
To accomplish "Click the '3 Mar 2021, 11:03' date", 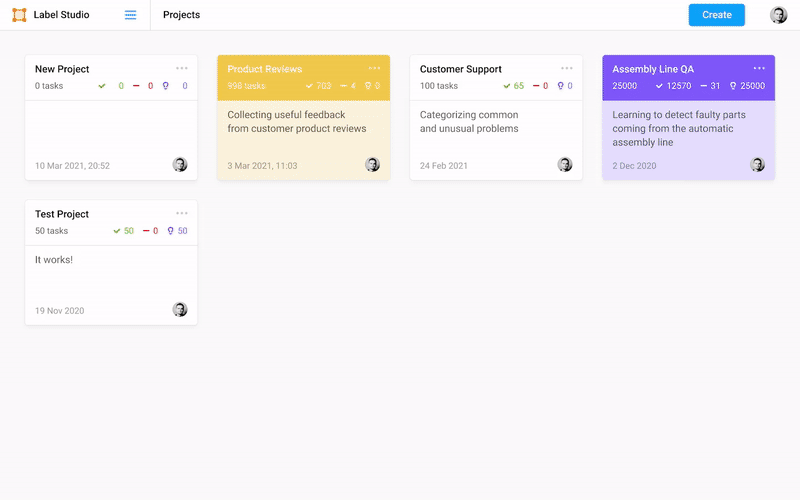I will [x=262, y=166].
